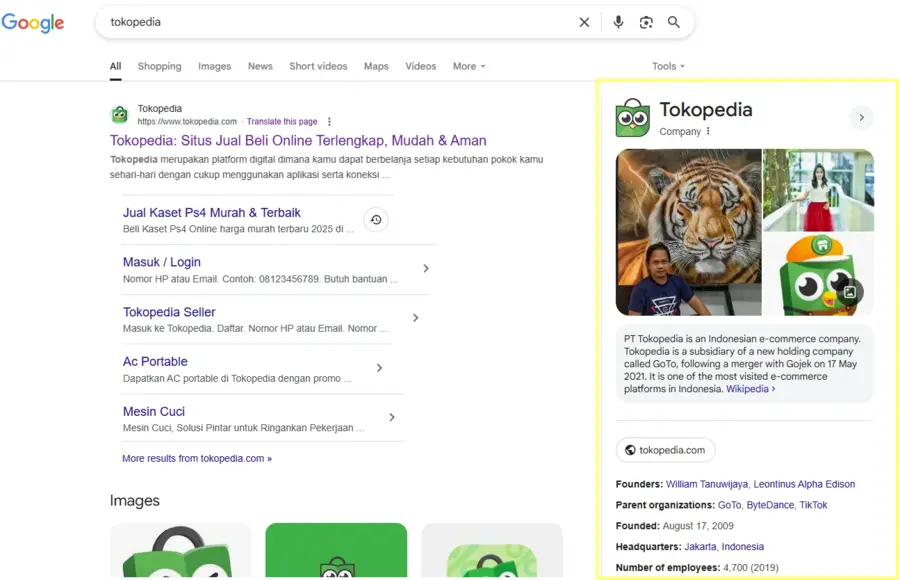The width and height of the screenshot is (900, 580).
Task: Click the Tokopedia favicon in first result
Action: pyautogui.click(x=119, y=115)
